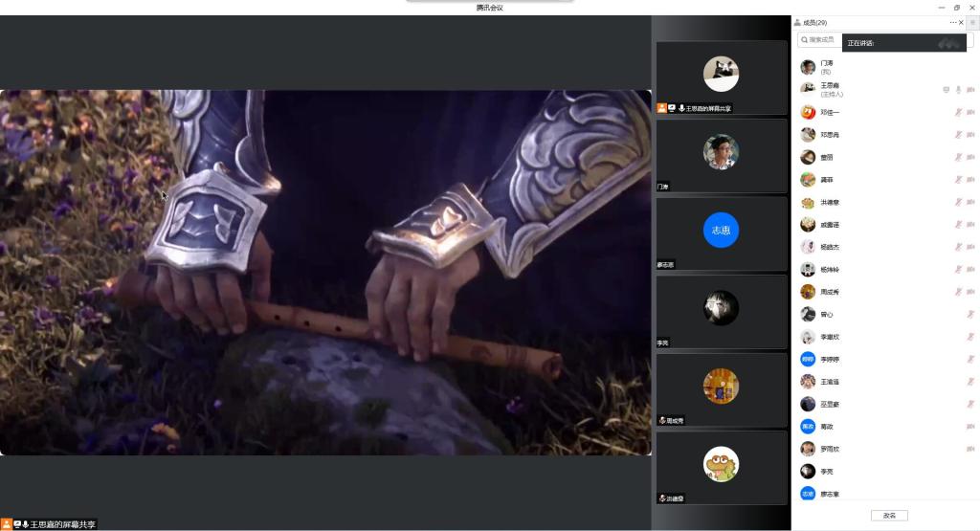Open the members panel more options (three dots)
980x531 pixels.
click(x=952, y=22)
